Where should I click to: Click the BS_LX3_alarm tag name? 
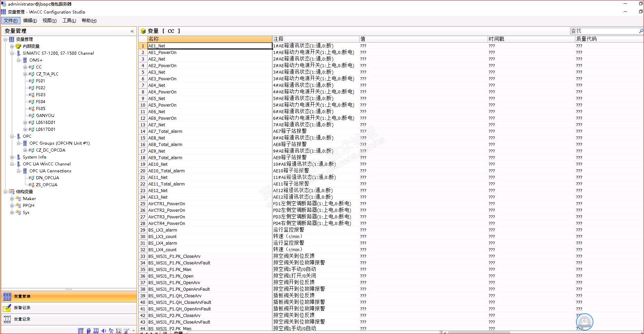163,230
